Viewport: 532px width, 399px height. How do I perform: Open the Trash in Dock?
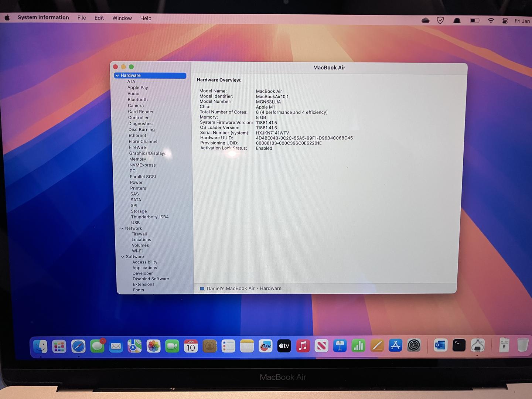click(522, 345)
